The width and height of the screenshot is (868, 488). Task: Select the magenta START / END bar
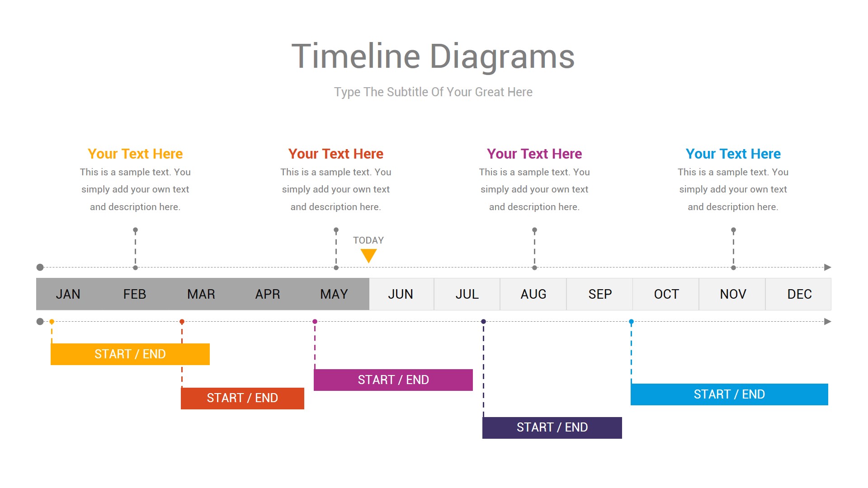pos(393,380)
